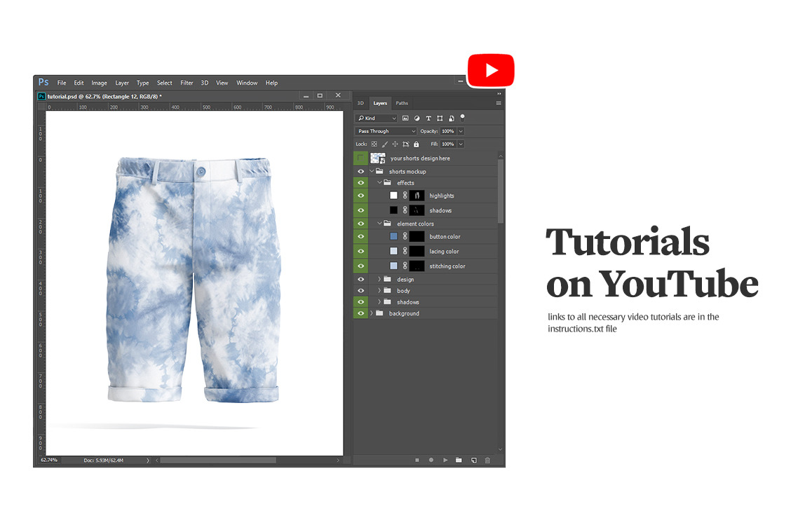Click the lock image pixels brush icon
The width and height of the screenshot is (798, 532).
384,144
